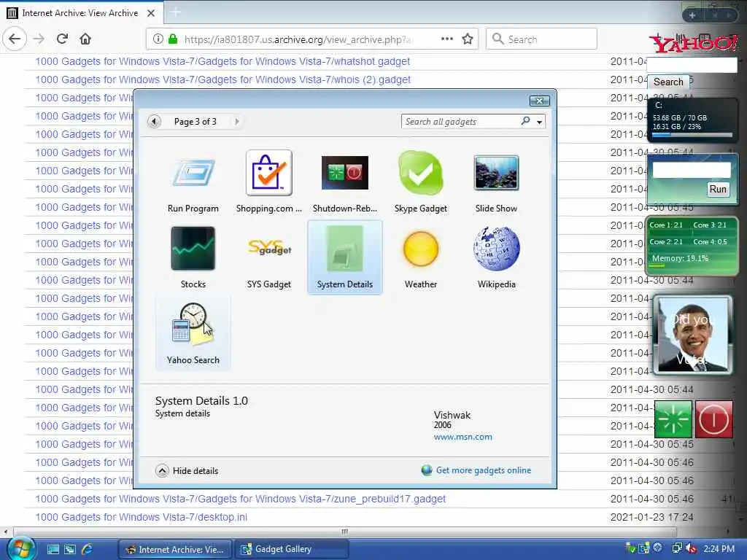Go to browser Home page
747x560 pixels.
pyautogui.click(x=85, y=39)
